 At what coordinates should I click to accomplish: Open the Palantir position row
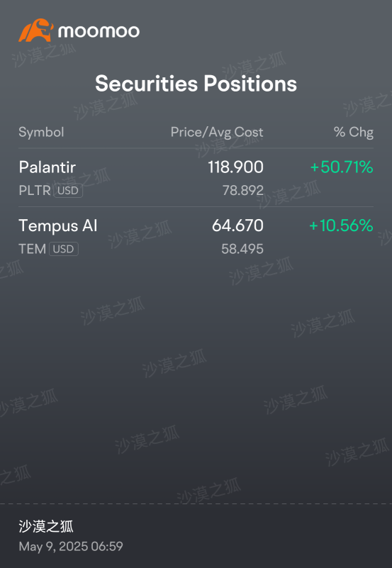click(196, 178)
